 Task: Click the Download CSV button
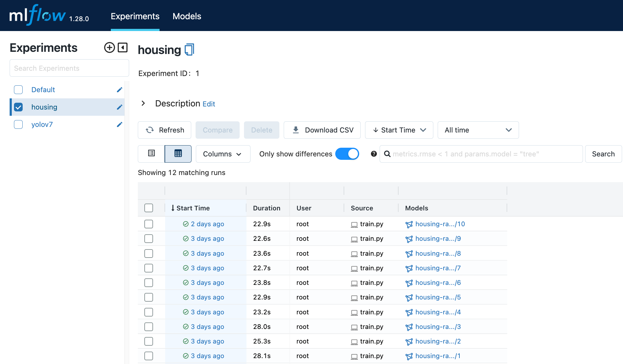point(322,130)
